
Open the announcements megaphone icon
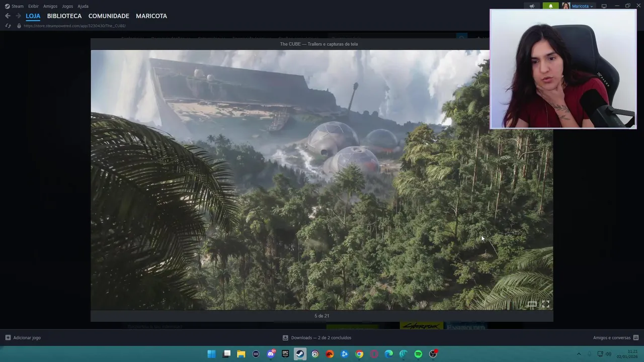pyautogui.click(x=532, y=6)
